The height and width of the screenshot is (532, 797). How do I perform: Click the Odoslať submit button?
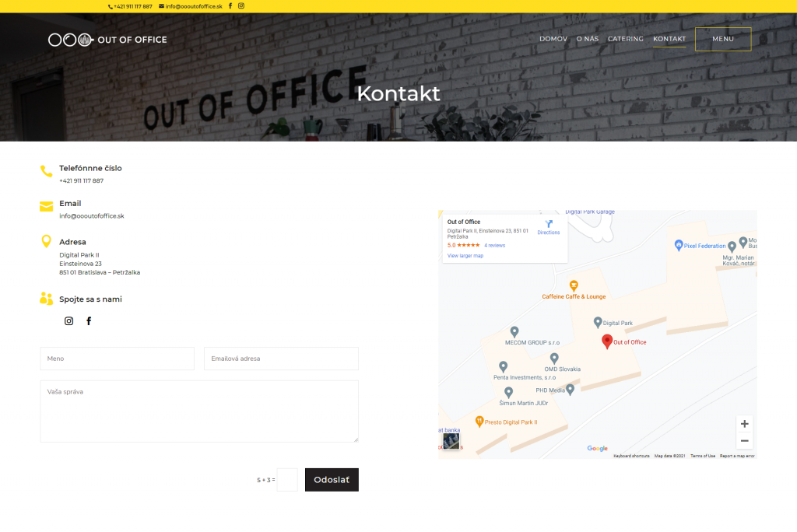332,480
